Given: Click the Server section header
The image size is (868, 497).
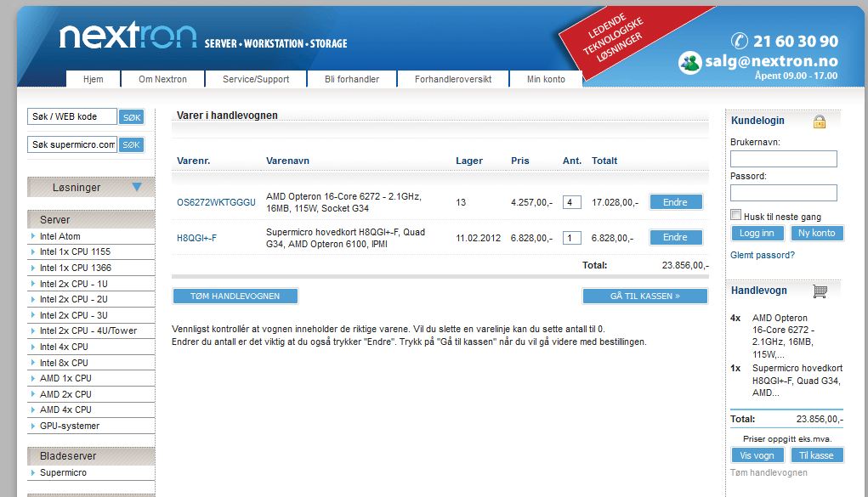Looking at the screenshot, I should pos(91,220).
